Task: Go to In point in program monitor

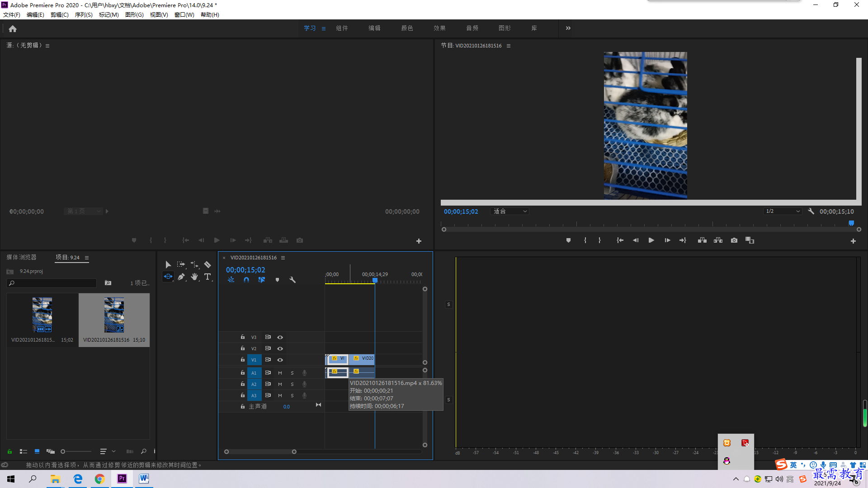Action: (620, 240)
